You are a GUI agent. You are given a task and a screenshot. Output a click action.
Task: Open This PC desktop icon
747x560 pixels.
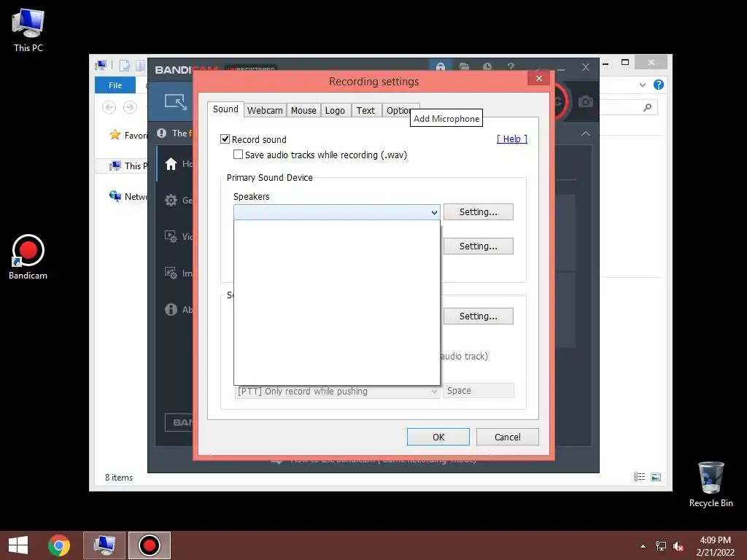28,30
